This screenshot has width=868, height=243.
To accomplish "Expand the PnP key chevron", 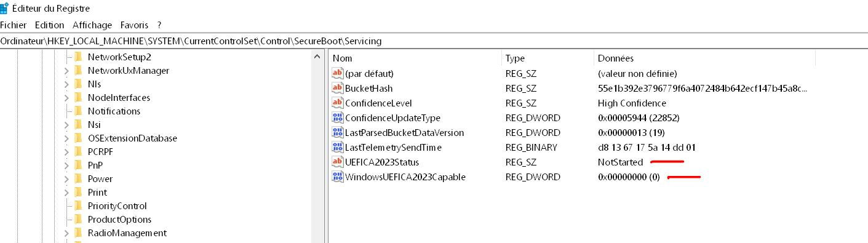I will [x=66, y=165].
